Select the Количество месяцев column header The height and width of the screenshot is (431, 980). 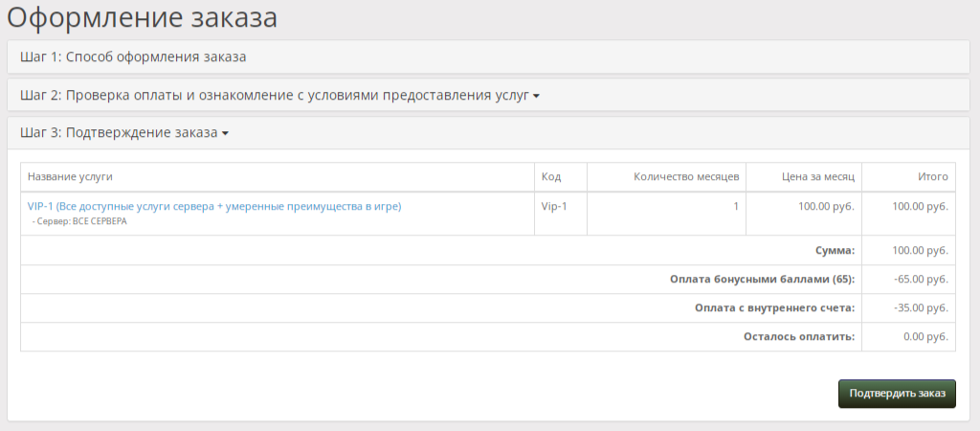point(686,177)
